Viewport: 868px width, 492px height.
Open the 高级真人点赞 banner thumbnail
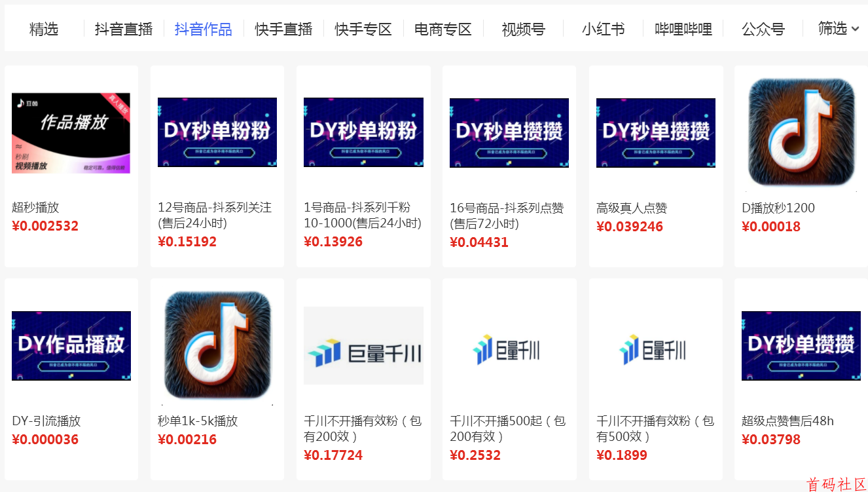coord(655,133)
